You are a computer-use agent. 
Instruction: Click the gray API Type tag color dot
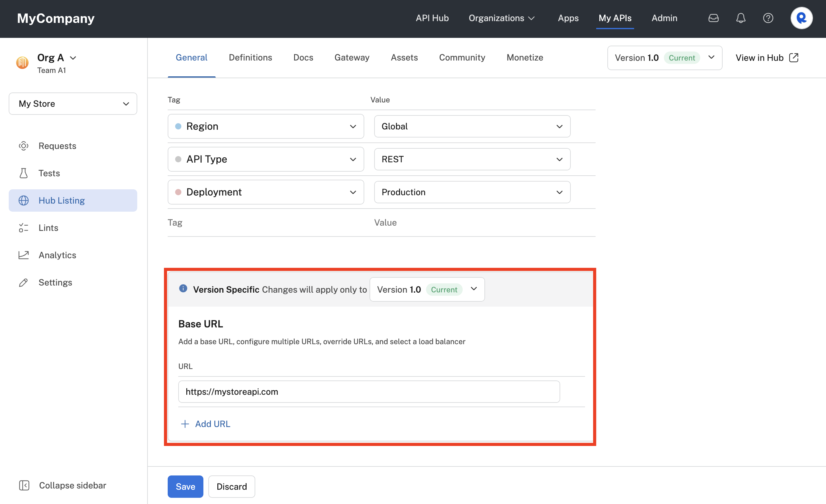178,159
